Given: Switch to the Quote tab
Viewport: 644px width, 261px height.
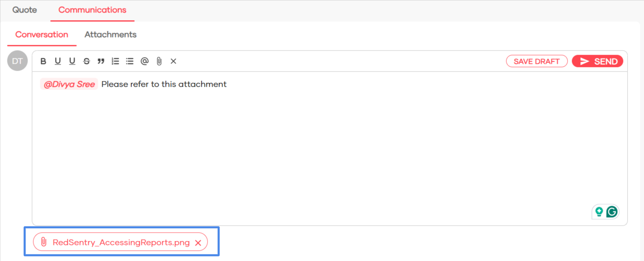Looking at the screenshot, I should point(25,10).
